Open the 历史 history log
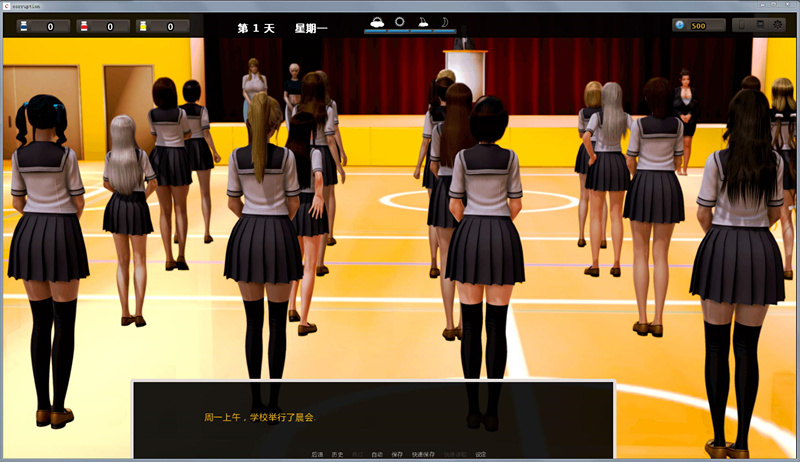The height and width of the screenshot is (462, 800). point(337,454)
